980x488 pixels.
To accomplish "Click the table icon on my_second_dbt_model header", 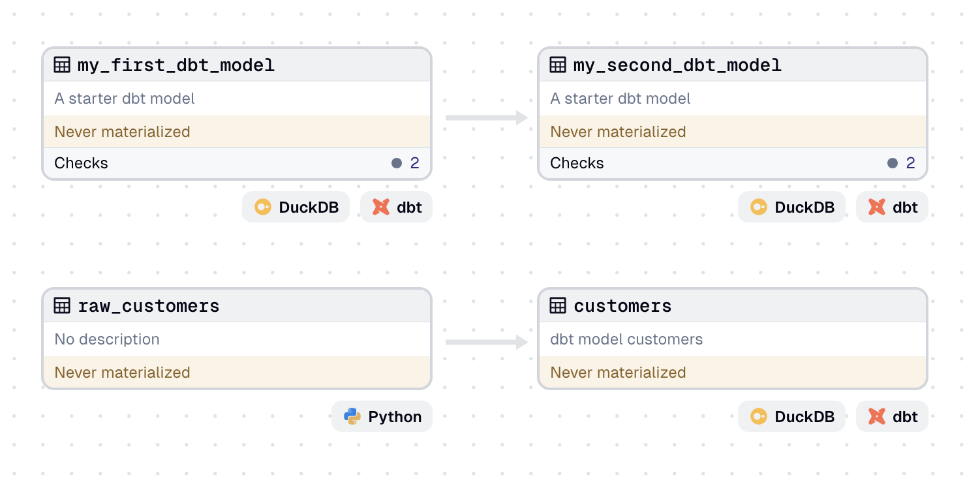I will (558, 65).
